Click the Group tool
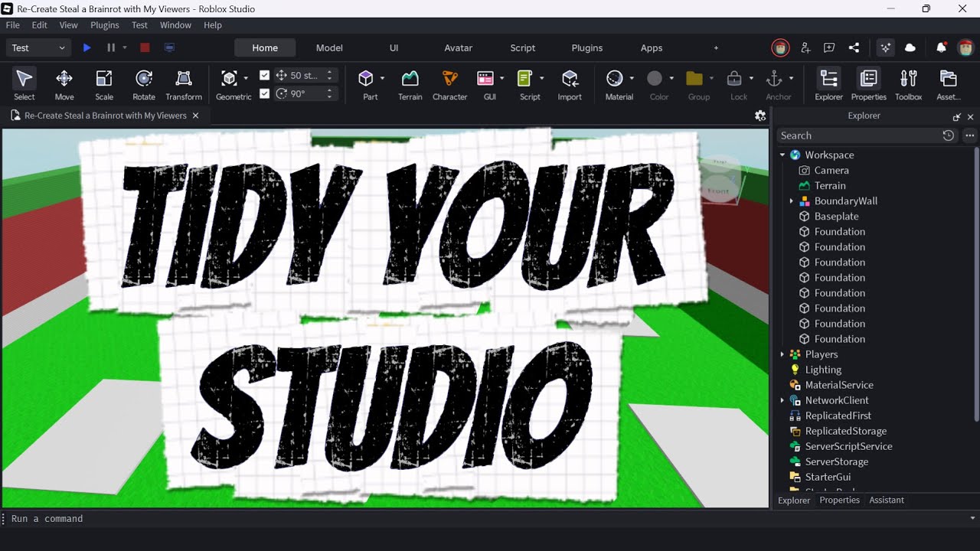 (694, 78)
